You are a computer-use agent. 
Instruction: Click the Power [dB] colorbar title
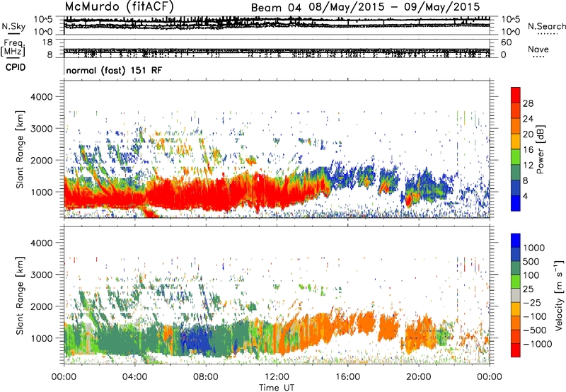541,149
